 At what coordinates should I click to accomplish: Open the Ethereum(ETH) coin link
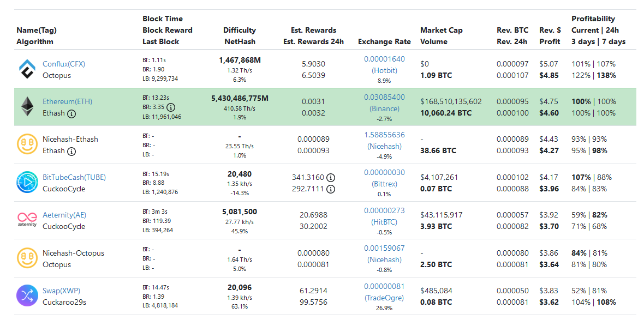[x=67, y=102]
